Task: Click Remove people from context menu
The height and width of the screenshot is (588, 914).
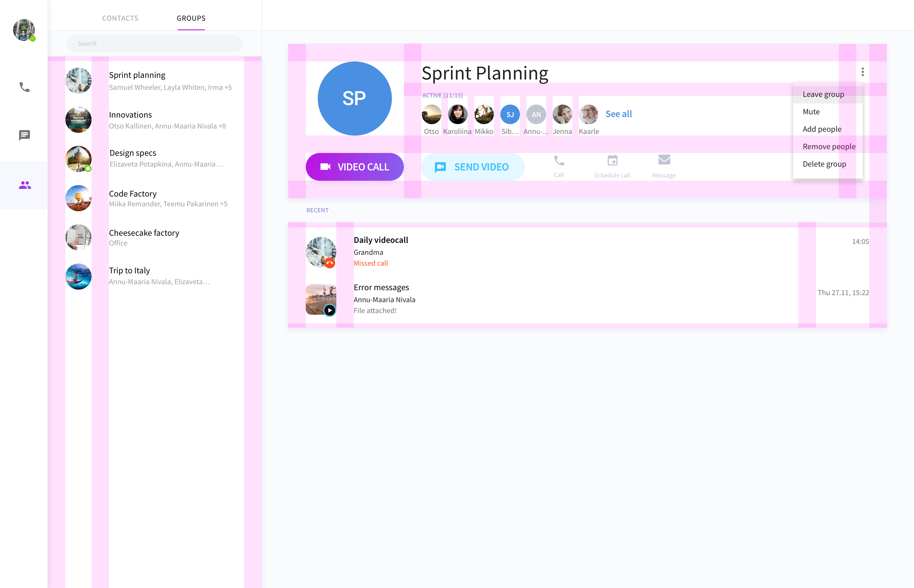Action: point(829,146)
